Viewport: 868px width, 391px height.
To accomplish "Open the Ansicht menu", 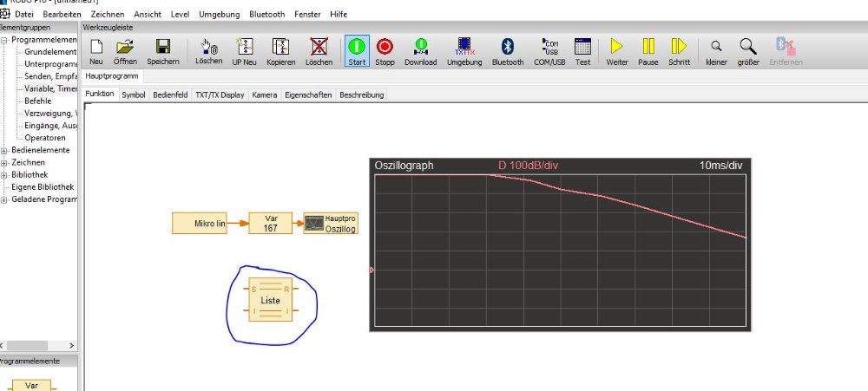I will 148,15.
